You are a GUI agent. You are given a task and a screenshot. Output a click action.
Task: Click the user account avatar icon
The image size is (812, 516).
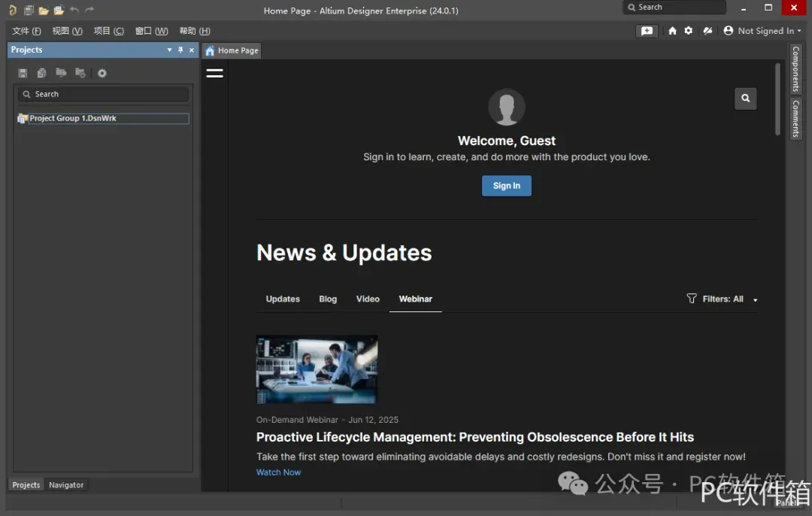tap(728, 31)
